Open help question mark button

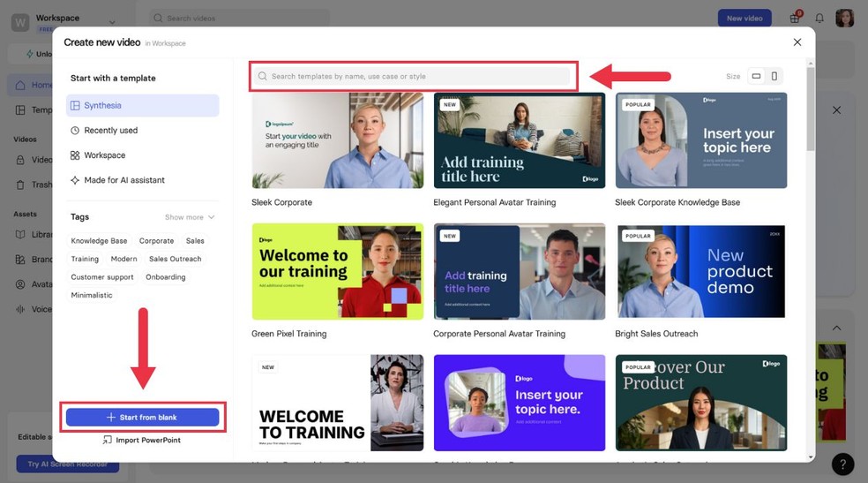click(x=842, y=464)
